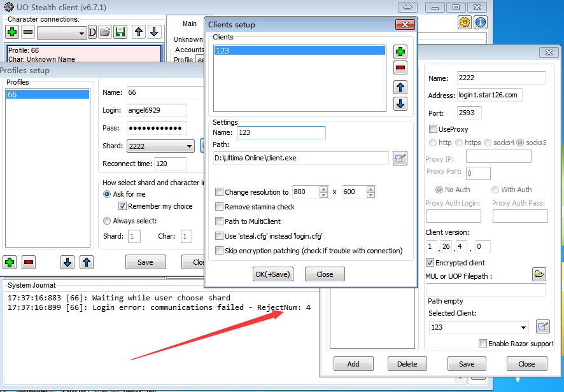This screenshot has width=564, height=392.
Task: Click the green plus in Clients setup
Action: pyautogui.click(x=400, y=52)
